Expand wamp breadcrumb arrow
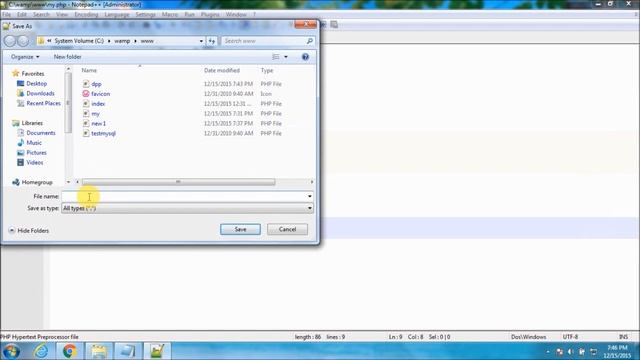The image size is (640, 360). [x=136, y=41]
